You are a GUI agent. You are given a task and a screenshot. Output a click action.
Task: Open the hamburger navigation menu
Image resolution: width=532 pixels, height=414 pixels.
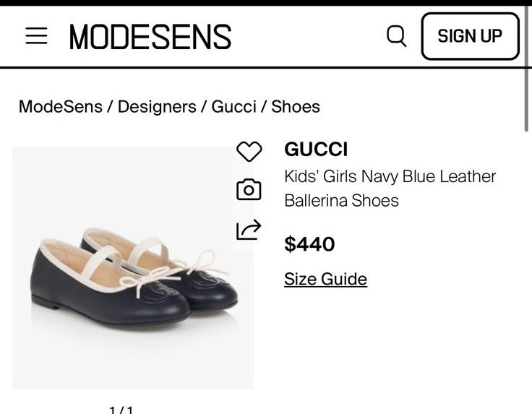click(x=36, y=35)
